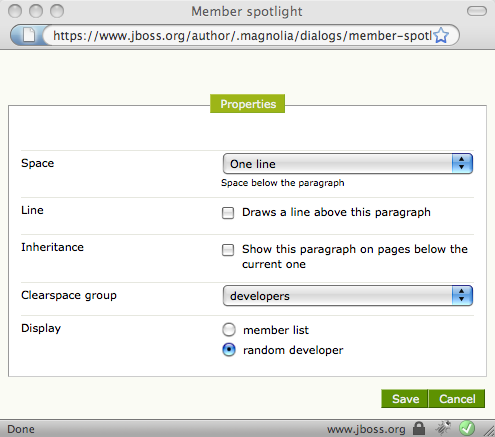495x437 pixels.
Task: Check the Inheritance show paragraph checkbox
Action: [x=228, y=250]
